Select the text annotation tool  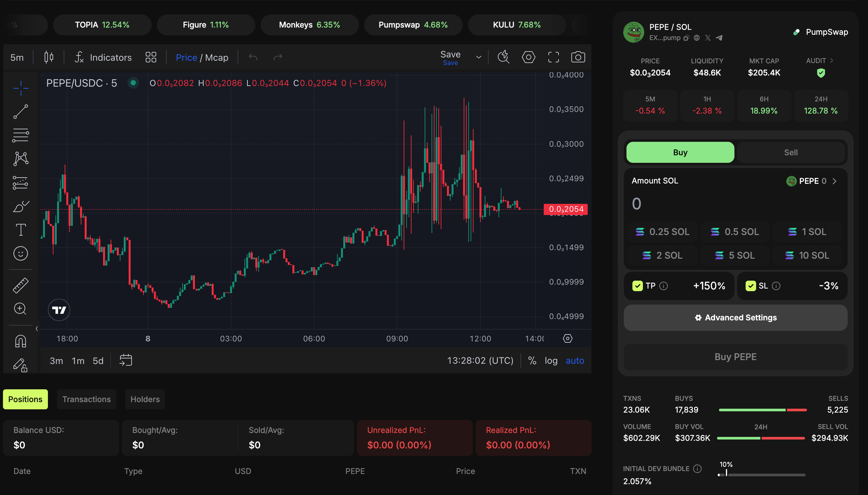[20, 230]
